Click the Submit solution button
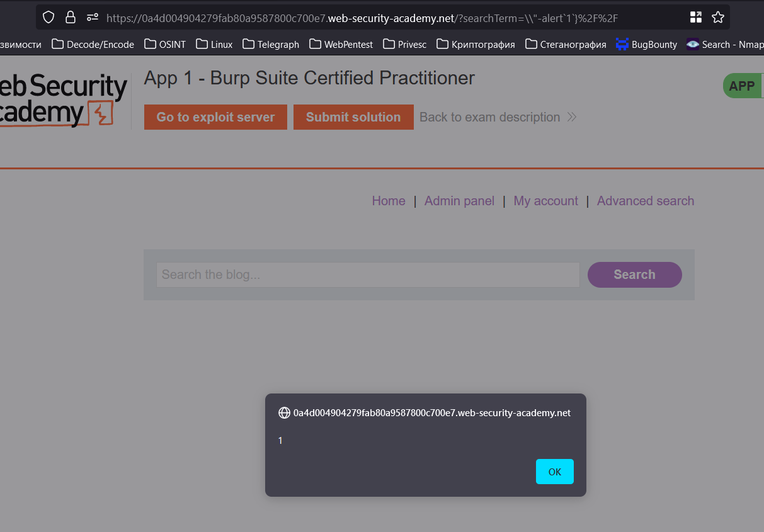This screenshot has height=532, width=764. click(x=353, y=117)
